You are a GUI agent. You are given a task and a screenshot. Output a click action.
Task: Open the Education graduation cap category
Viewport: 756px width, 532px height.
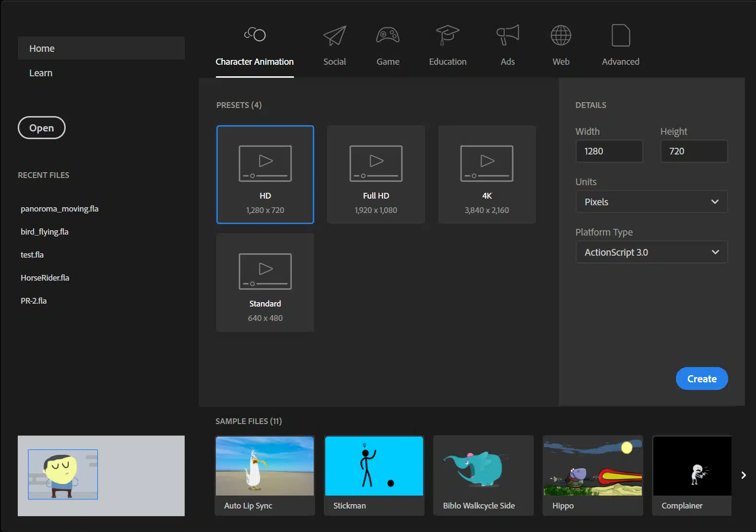click(447, 36)
